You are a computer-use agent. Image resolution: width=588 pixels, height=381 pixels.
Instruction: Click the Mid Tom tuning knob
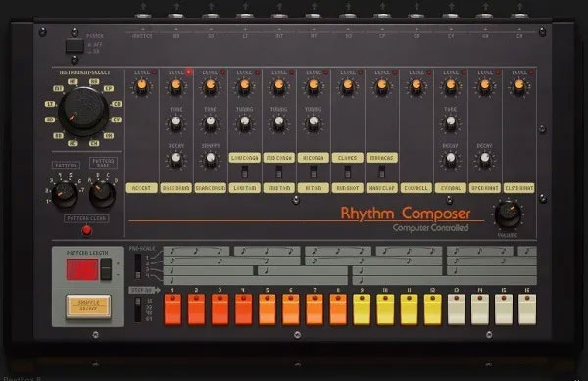click(x=279, y=122)
